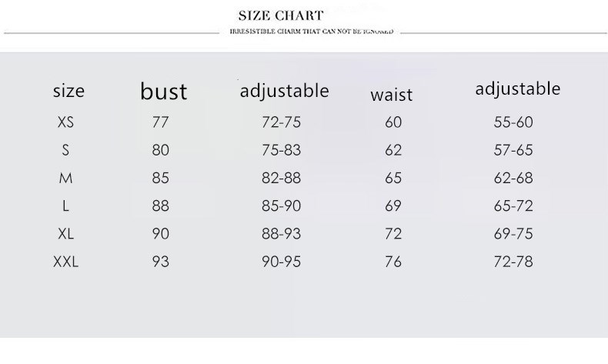Screen dimensions: 608x364
Task: Select the M size row label
Action: [x=65, y=178]
